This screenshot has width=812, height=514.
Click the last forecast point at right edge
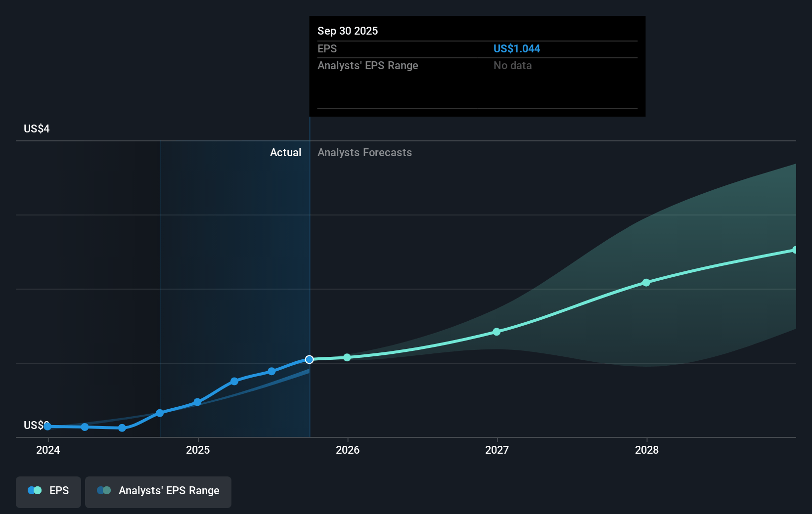tap(795, 250)
